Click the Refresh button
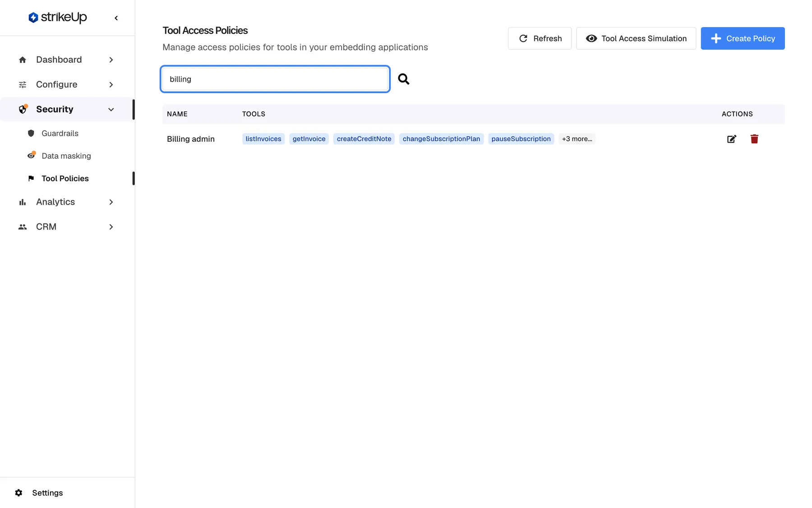Image resolution: width=812 pixels, height=508 pixels. pos(540,38)
